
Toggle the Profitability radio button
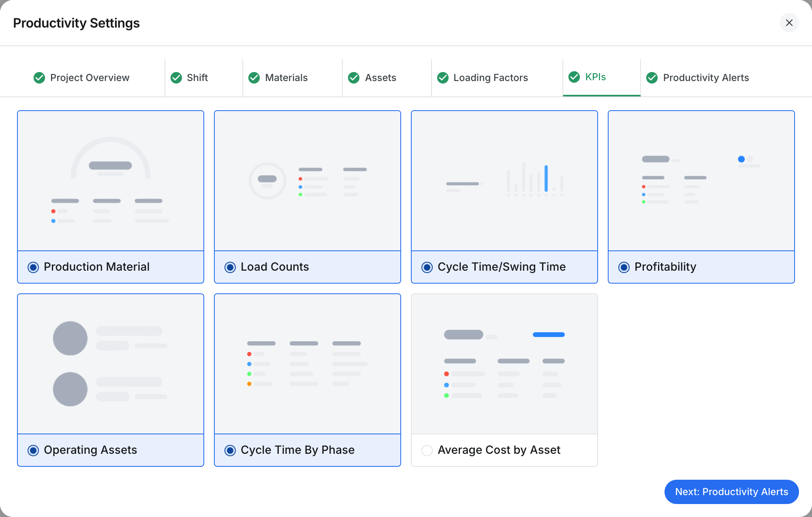[x=624, y=267]
